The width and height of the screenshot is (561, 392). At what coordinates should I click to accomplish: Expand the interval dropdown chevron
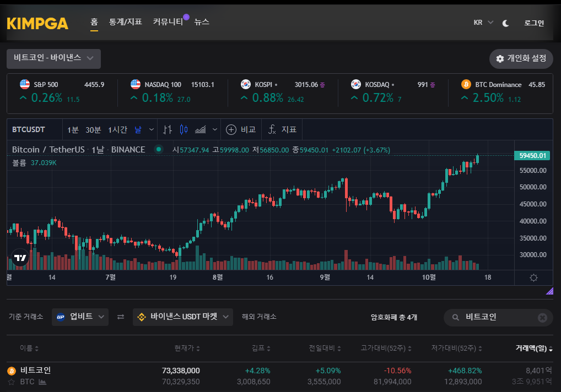click(x=152, y=129)
